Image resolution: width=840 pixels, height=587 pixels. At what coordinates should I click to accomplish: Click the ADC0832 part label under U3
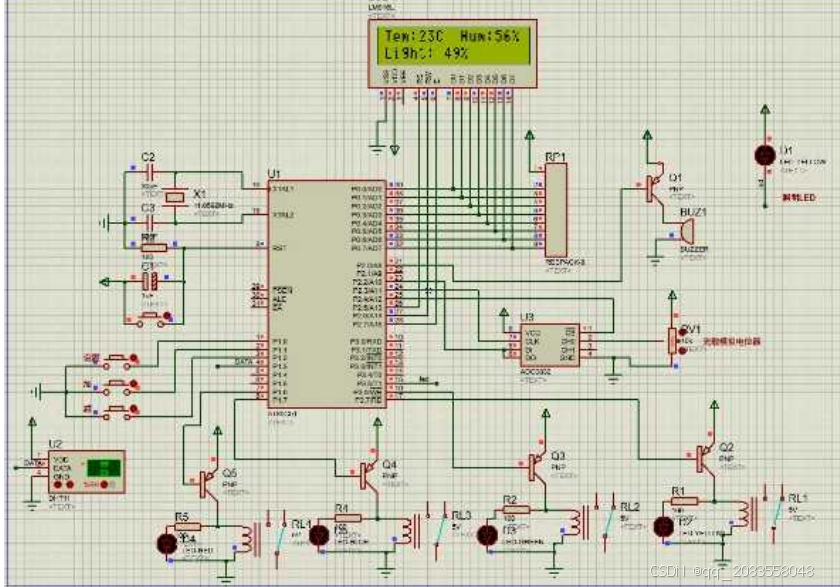pyautogui.click(x=536, y=372)
